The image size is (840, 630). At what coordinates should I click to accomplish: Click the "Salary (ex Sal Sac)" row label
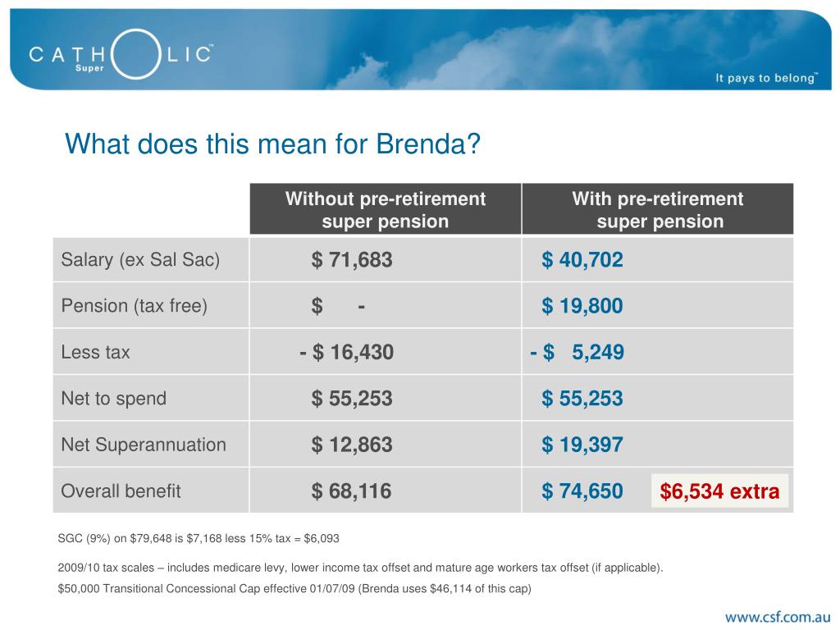[x=140, y=260]
